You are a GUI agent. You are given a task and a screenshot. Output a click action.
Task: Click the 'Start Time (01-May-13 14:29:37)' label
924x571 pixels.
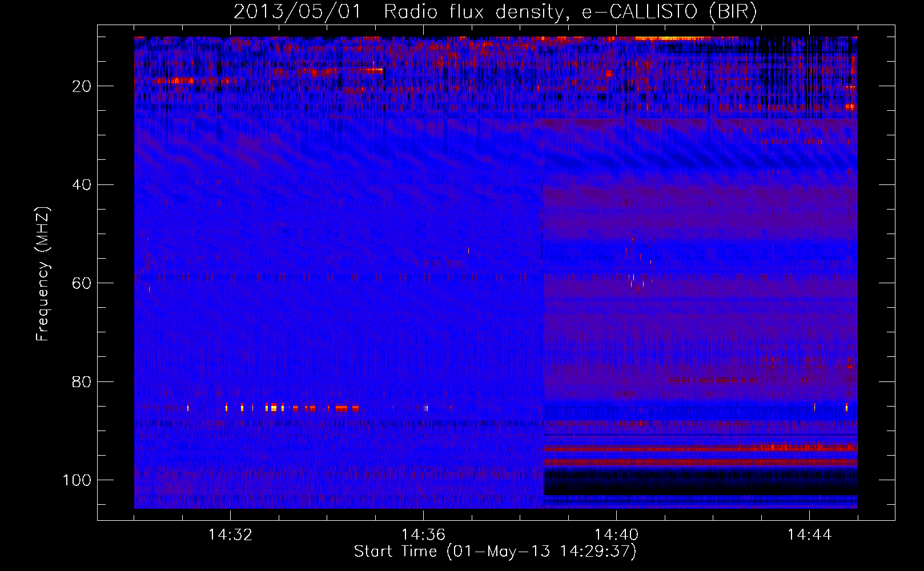click(x=495, y=552)
